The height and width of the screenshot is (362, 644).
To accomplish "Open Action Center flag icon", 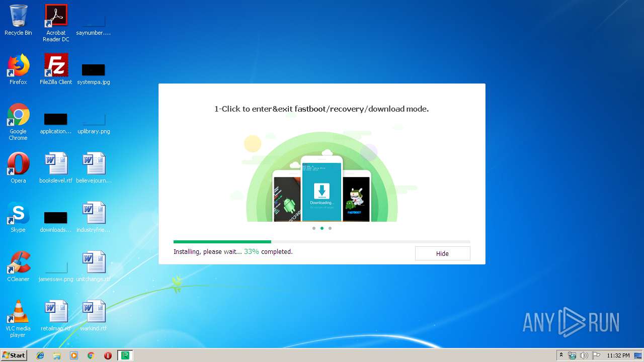I will pos(596,355).
